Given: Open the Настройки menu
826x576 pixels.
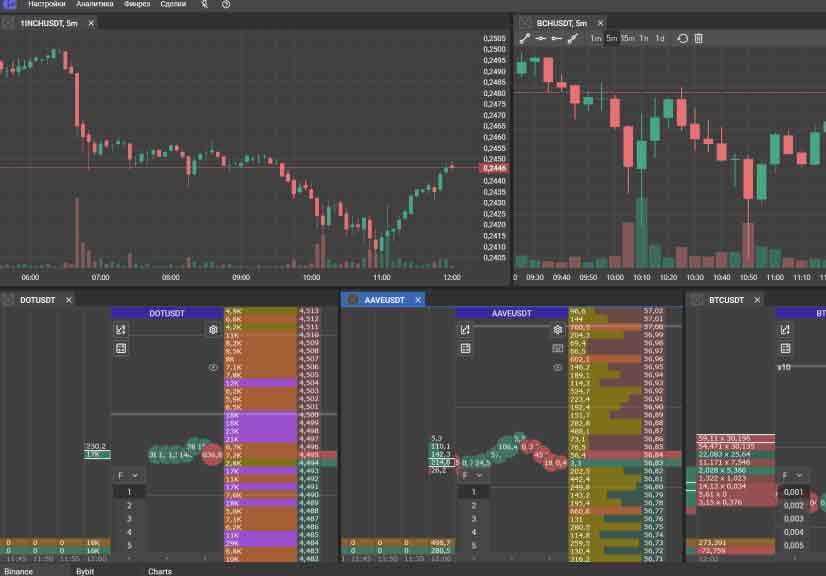Looking at the screenshot, I should pyautogui.click(x=46, y=5).
